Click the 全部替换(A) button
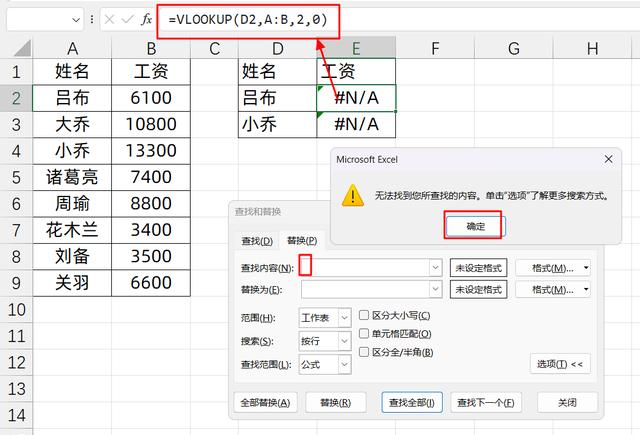This screenshot has height=435, width=640. click(x=265, y=402)
